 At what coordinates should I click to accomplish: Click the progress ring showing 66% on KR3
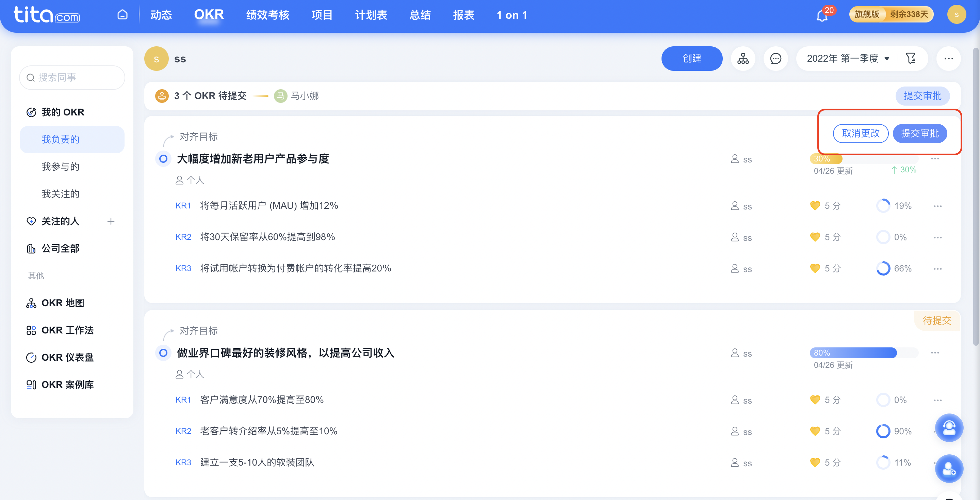click(x=883, y=268)
